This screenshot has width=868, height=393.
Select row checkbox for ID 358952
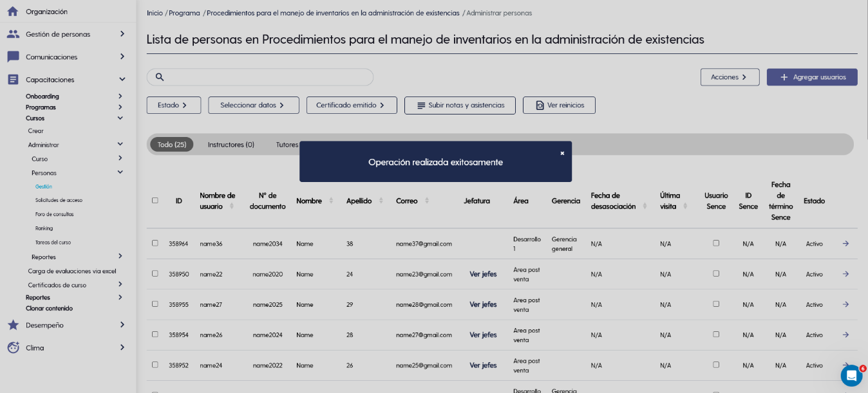tap(155, 365)
